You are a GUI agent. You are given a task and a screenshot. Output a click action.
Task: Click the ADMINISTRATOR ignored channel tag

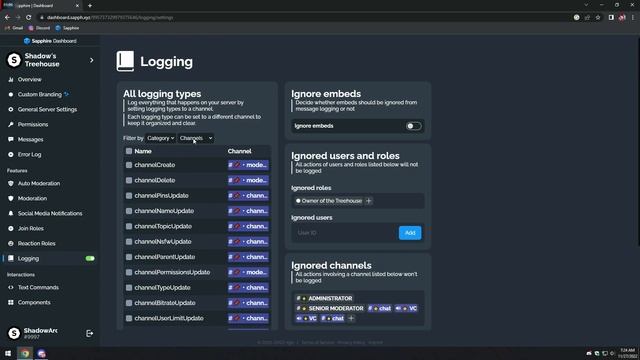point(324,298)
